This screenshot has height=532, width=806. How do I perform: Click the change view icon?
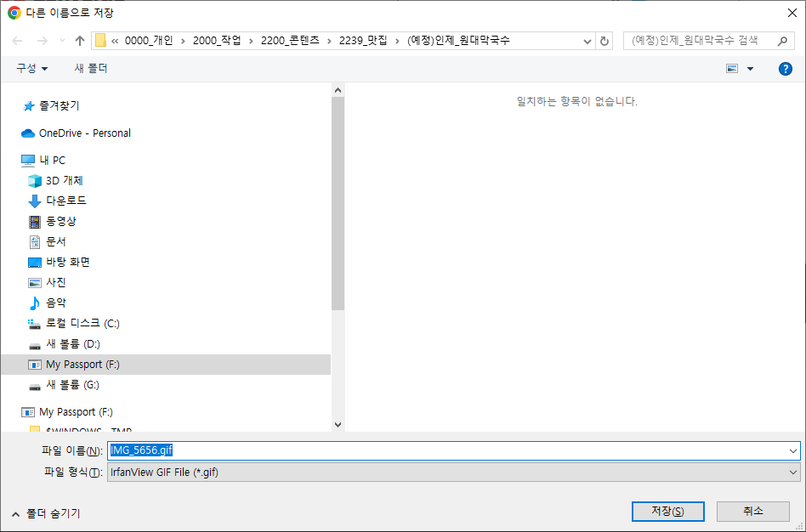click(x=732, y=69)
